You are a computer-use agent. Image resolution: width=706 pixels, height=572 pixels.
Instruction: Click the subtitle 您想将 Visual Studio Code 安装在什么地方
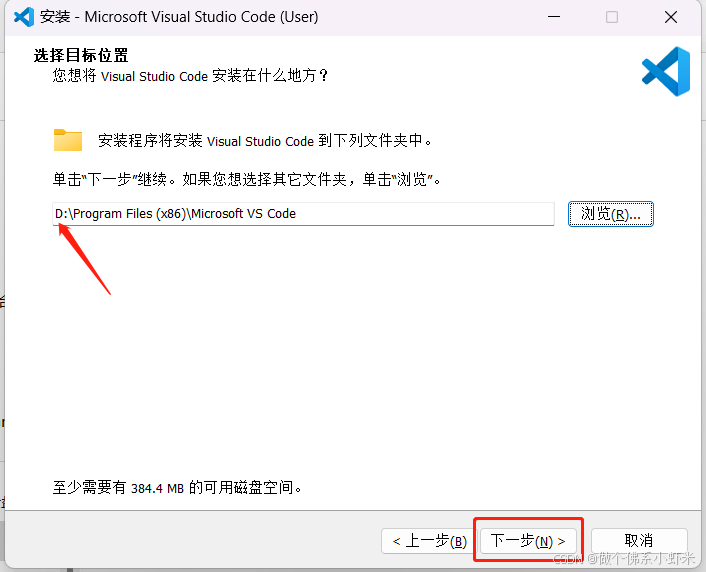[x=190, y=76]
